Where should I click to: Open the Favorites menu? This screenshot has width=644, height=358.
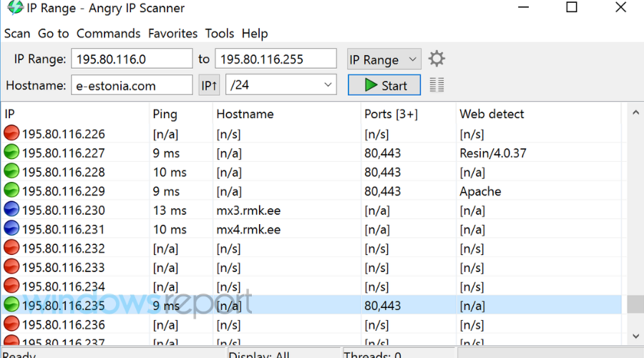pyautogui.click(x=172, y=34)
